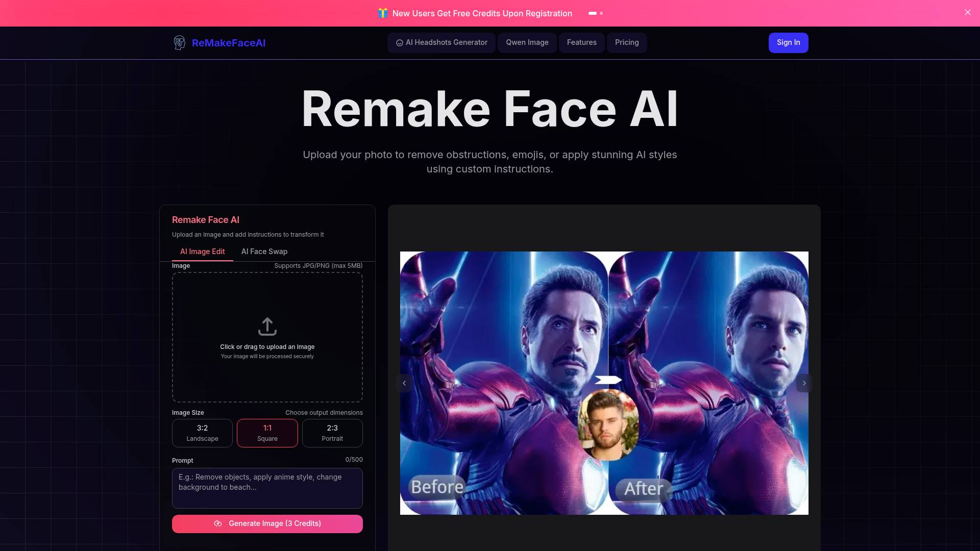Open the Features nav item

[x=582, y=43]
